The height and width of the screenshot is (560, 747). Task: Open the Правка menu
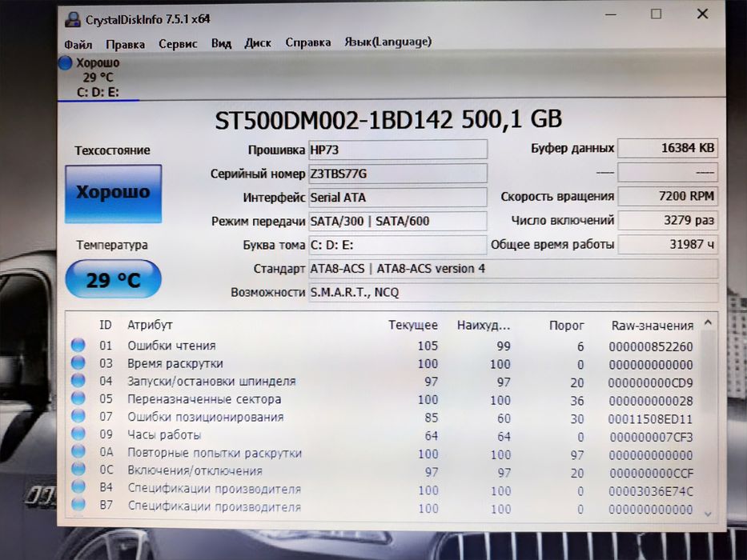(x=125, y=44)
